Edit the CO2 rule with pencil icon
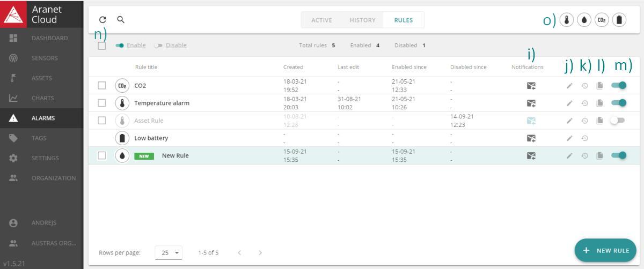644x269 pixels. tap(569, 86)
